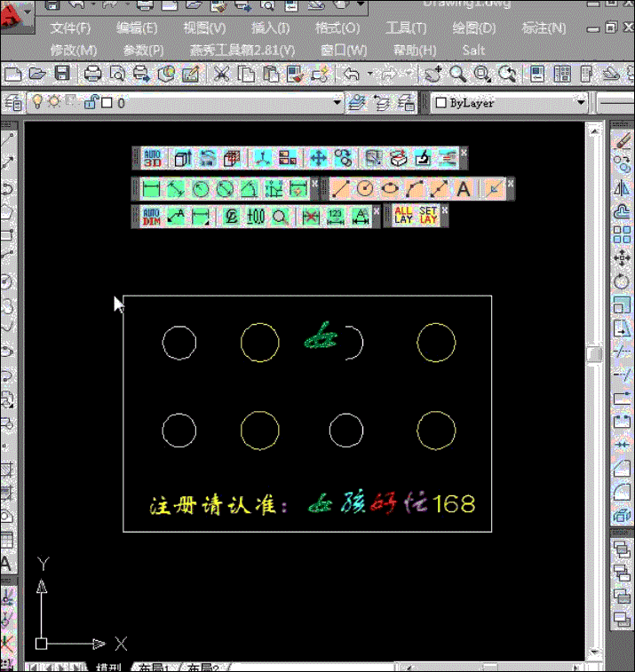
Task: Open the 格式(O) menu
Action: (x=337, y=28)
